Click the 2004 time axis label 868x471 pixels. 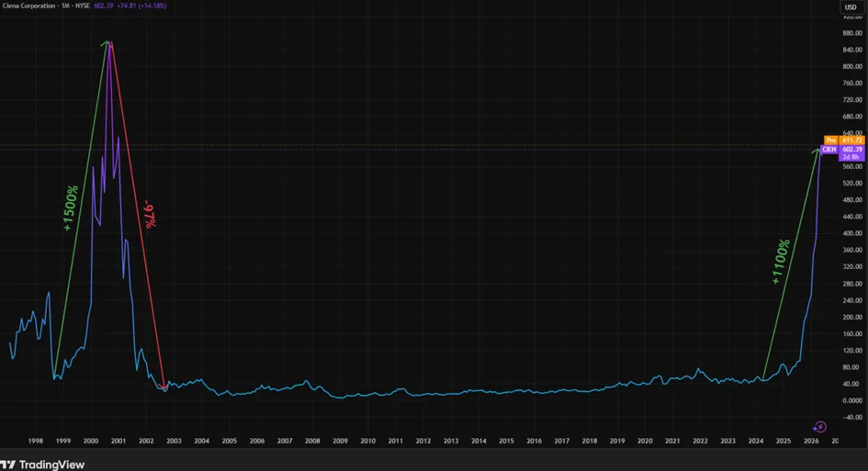pos(201,441)
